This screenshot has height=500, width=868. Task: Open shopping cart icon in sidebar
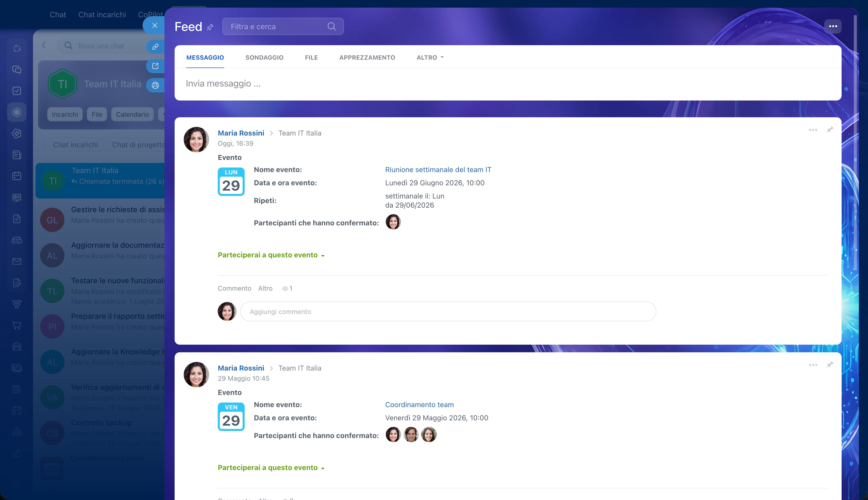pyautogui.click(x=17, y=325)
